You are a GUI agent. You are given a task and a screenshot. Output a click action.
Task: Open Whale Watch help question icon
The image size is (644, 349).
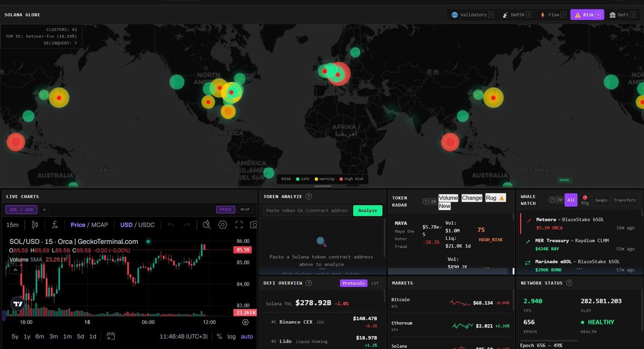tap(552, 200)
